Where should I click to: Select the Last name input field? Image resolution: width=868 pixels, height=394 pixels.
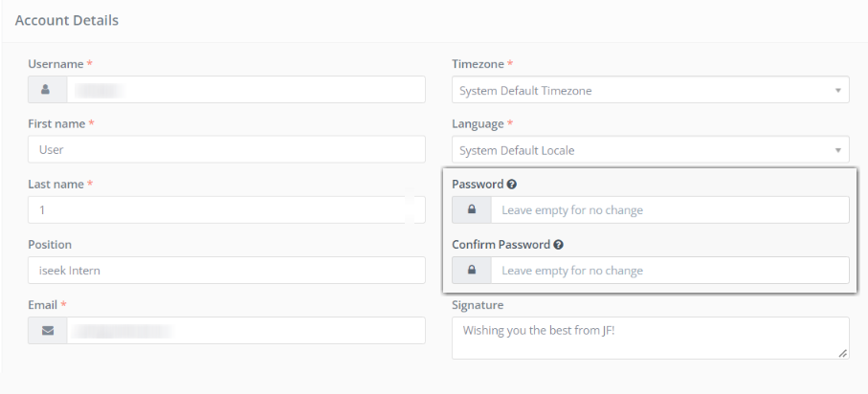pos(227,210)
